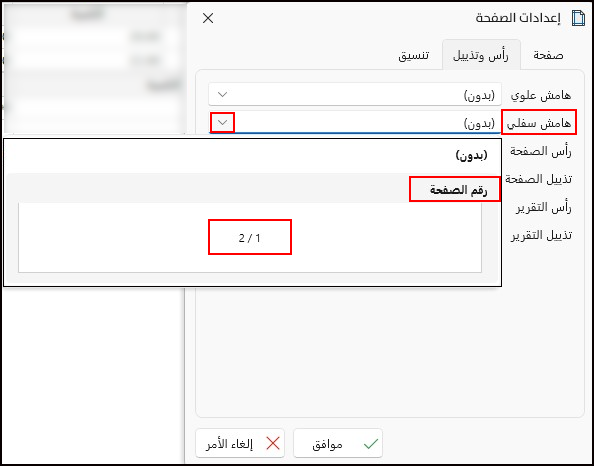Click the هامش سفلي label
This screenshot has height=466, width=594.
[x=539, y=122]
